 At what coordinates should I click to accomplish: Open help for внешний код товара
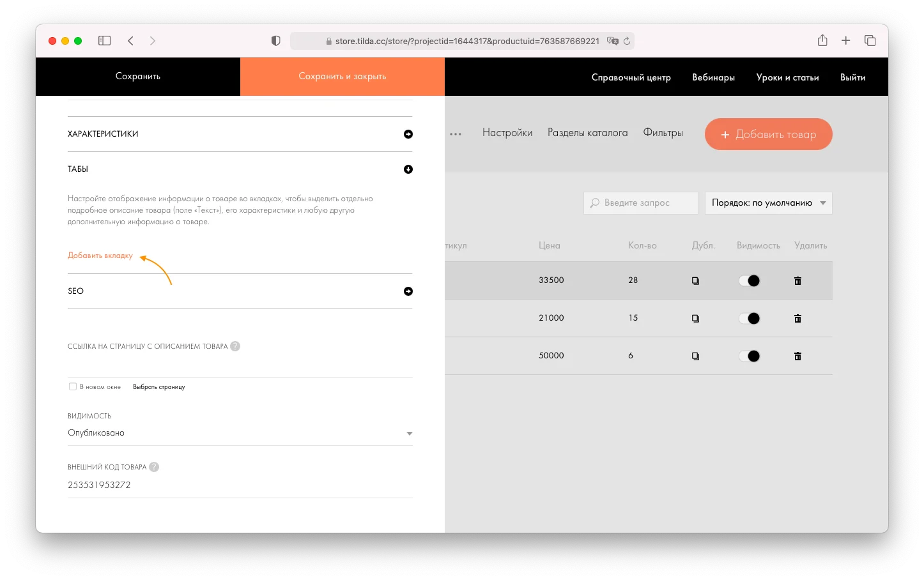pos(154,467)
